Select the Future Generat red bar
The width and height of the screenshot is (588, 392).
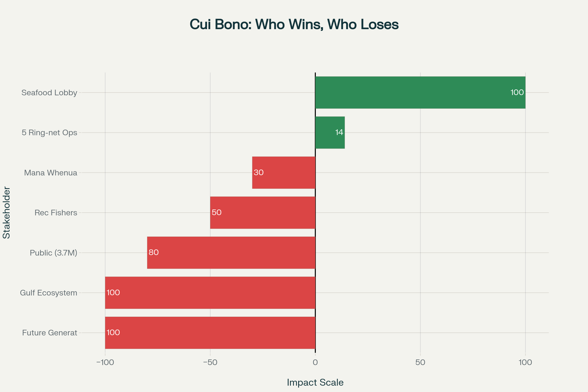(x=210, y=332)
